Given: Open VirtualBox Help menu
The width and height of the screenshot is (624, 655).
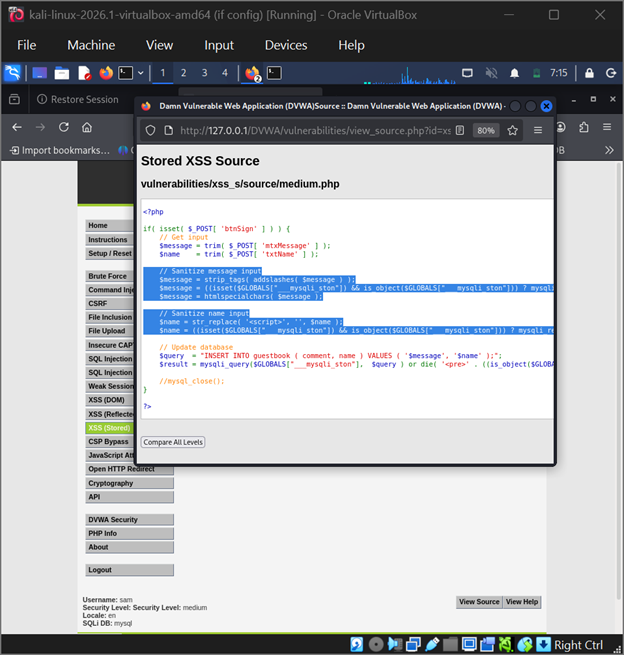Looking at the screenshot, I should point(351,45).
